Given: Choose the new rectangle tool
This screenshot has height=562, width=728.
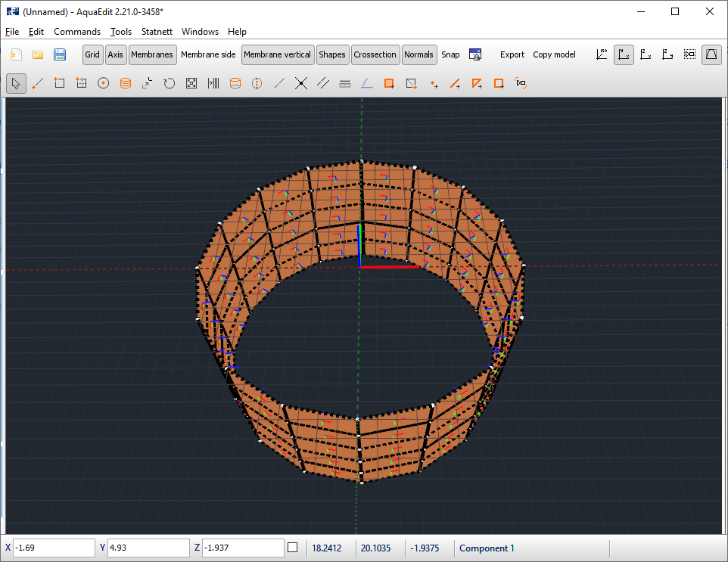Looking at the screenshot, I should click(x=59, y=83).
